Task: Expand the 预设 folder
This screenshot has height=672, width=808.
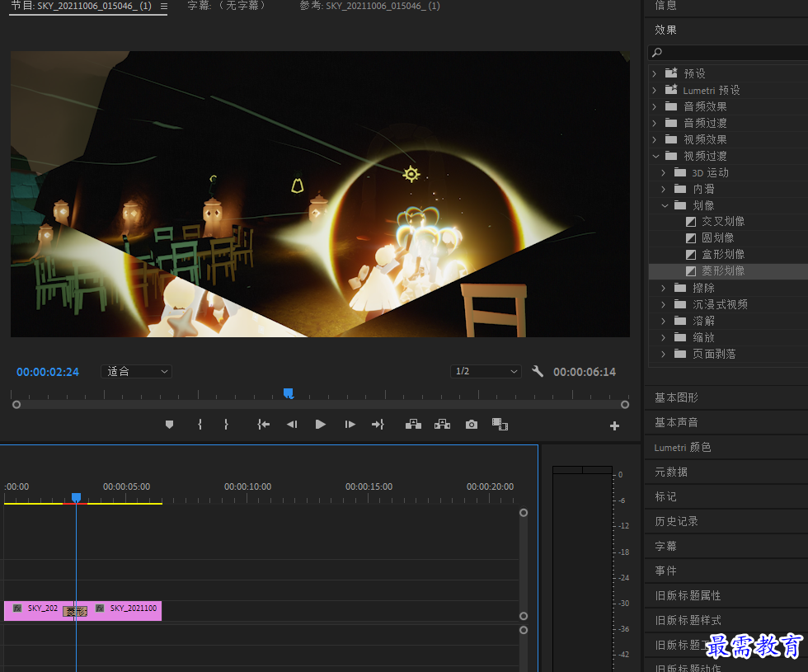Action: point(655,73)
